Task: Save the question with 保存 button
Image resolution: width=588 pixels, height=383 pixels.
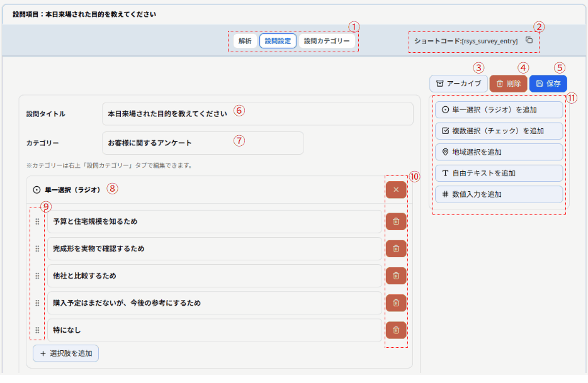Action: click(x=548, y=83)
